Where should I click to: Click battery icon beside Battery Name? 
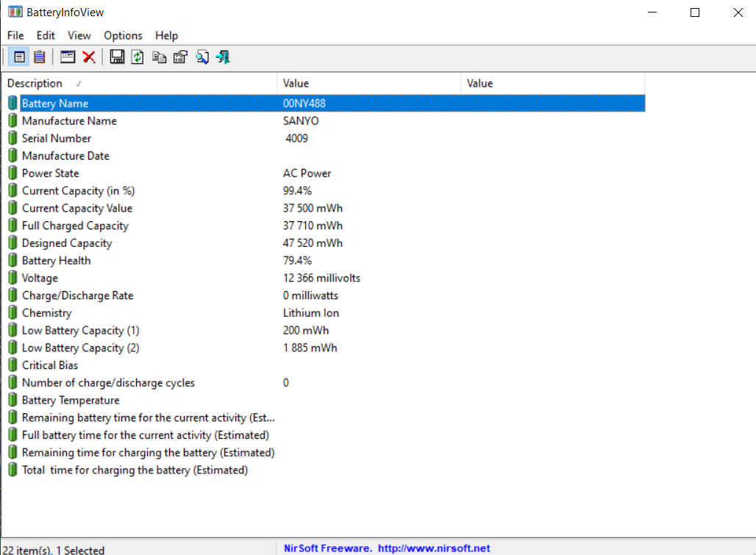point(13,103)
